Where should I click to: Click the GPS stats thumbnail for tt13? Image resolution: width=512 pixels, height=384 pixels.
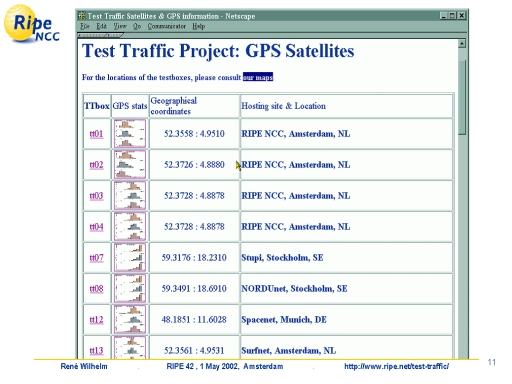(x=130, y=348)
